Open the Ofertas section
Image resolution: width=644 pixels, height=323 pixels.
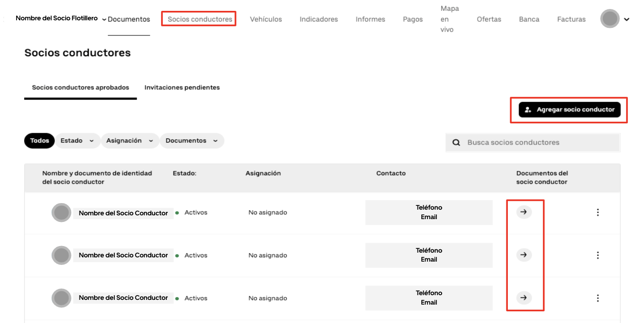[489, 19]
